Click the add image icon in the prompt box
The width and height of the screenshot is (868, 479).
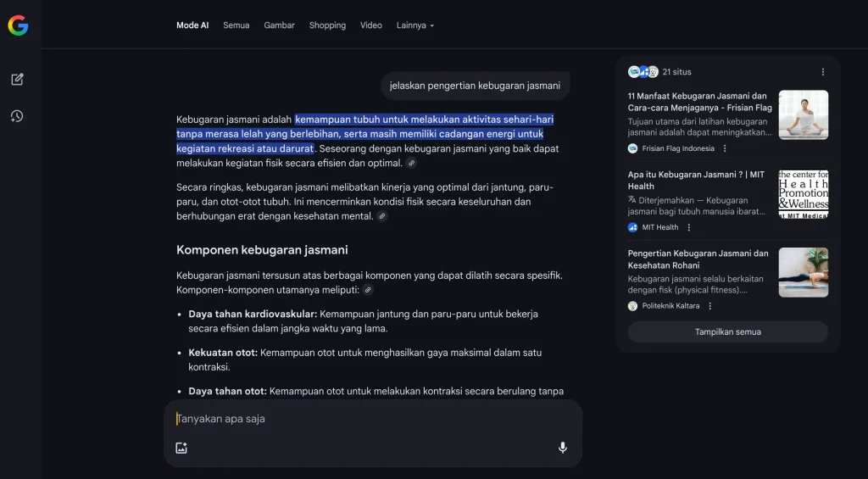pyautogui.click(x=181, y=448)
